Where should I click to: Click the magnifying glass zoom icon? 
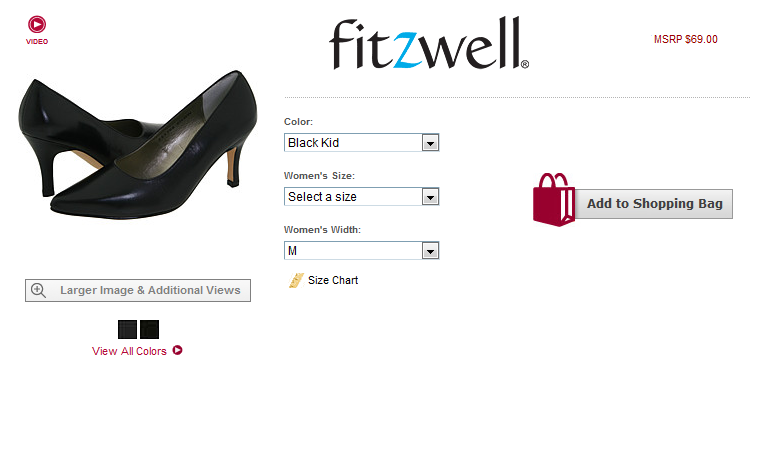[x=38, y=290]
